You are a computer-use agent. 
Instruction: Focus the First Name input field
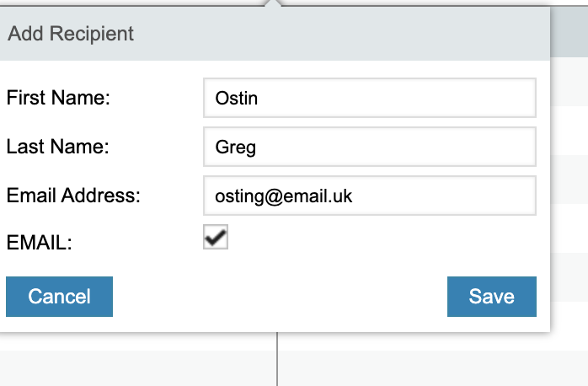click(369, 98)
